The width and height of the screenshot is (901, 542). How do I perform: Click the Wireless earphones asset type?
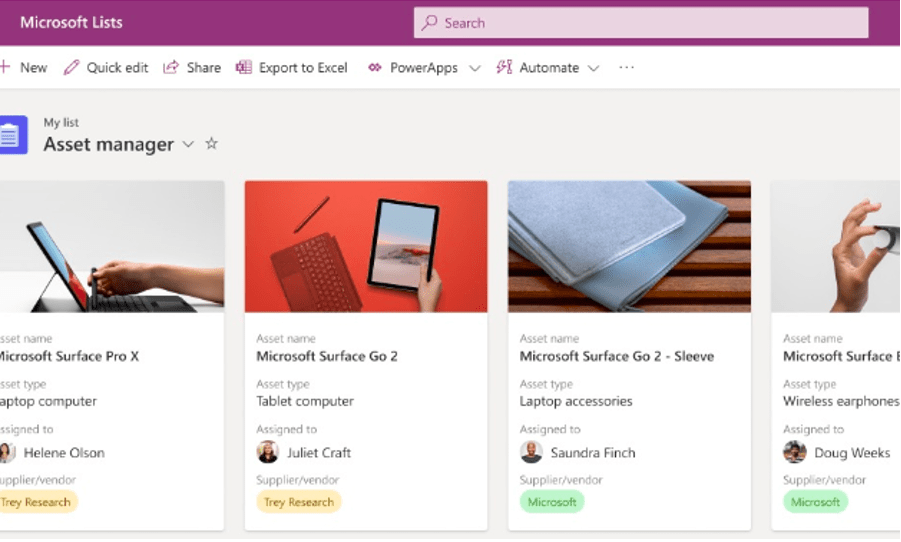pos(841,401)
